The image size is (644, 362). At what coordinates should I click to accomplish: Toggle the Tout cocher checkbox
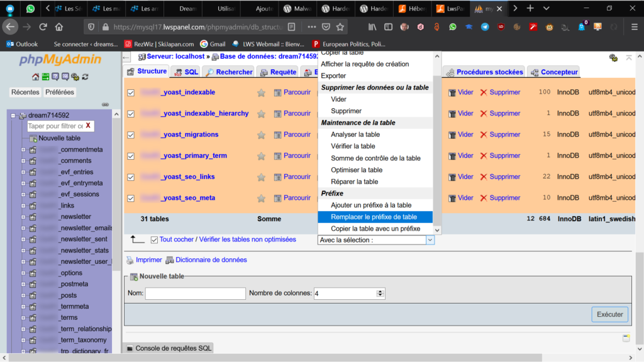point(154,239)
